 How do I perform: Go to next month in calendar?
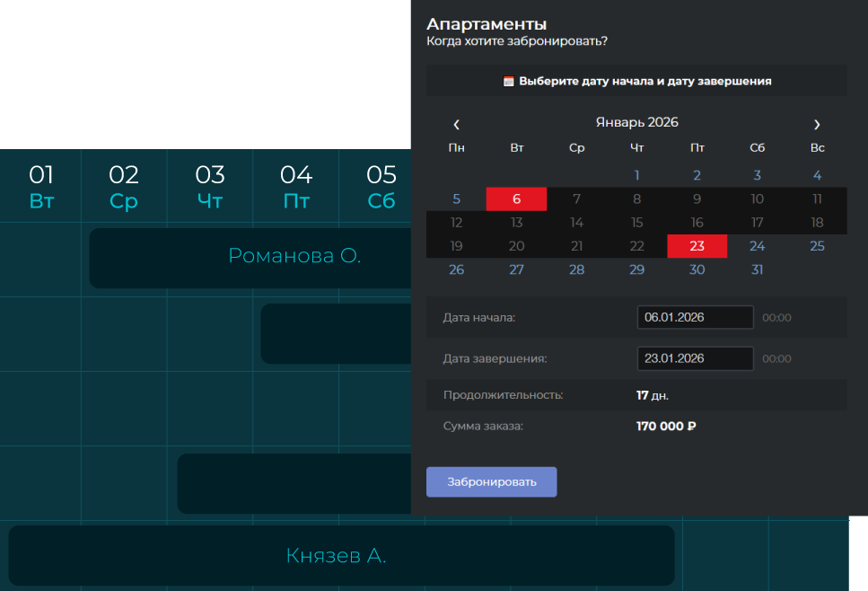[x=816, y=124]
